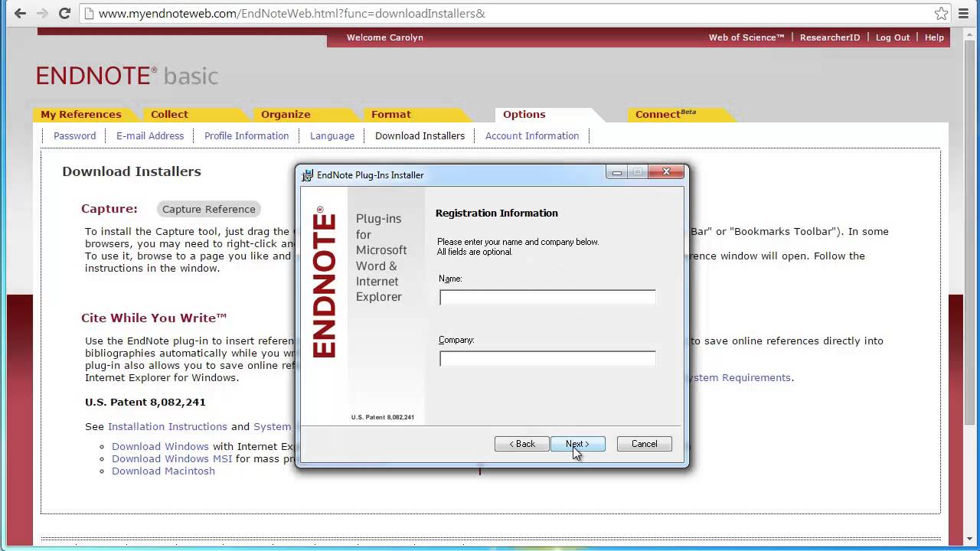
Task: Click Back in the installer dialog
Action: 521,444
